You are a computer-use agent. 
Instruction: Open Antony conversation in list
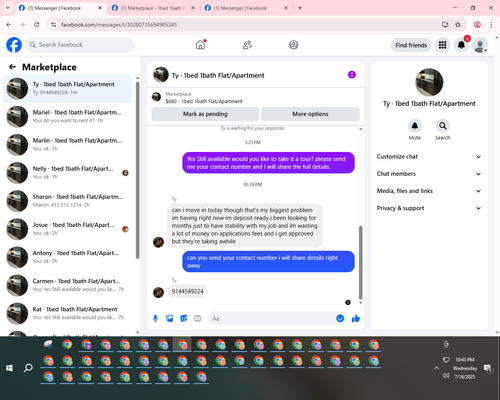[67, 257]
